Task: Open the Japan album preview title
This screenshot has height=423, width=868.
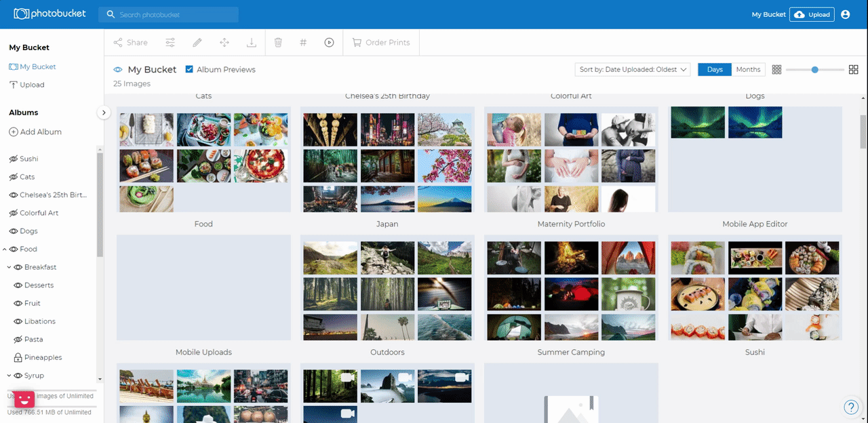Action: pos(387,224)
